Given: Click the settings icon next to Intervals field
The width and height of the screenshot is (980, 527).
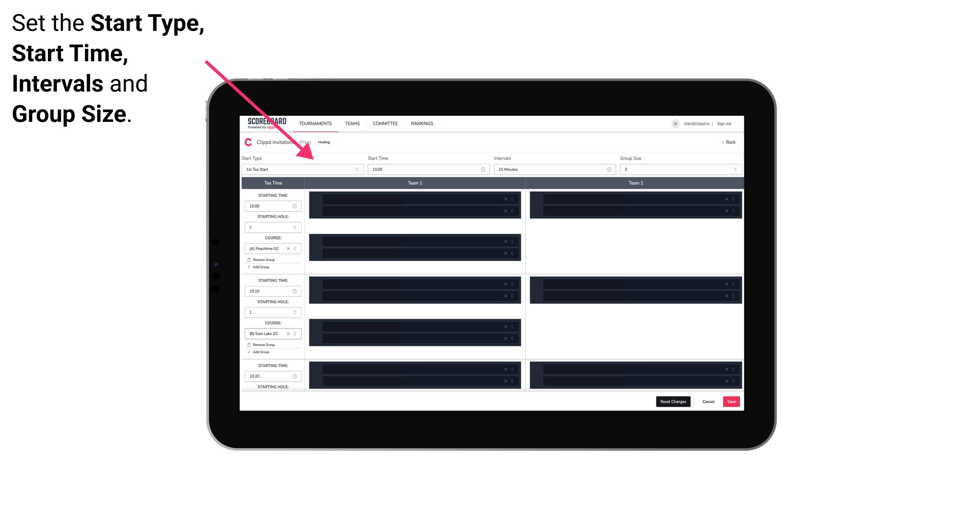Looking at the screenshot, I should pyautogui.click(x=609, y=169).
